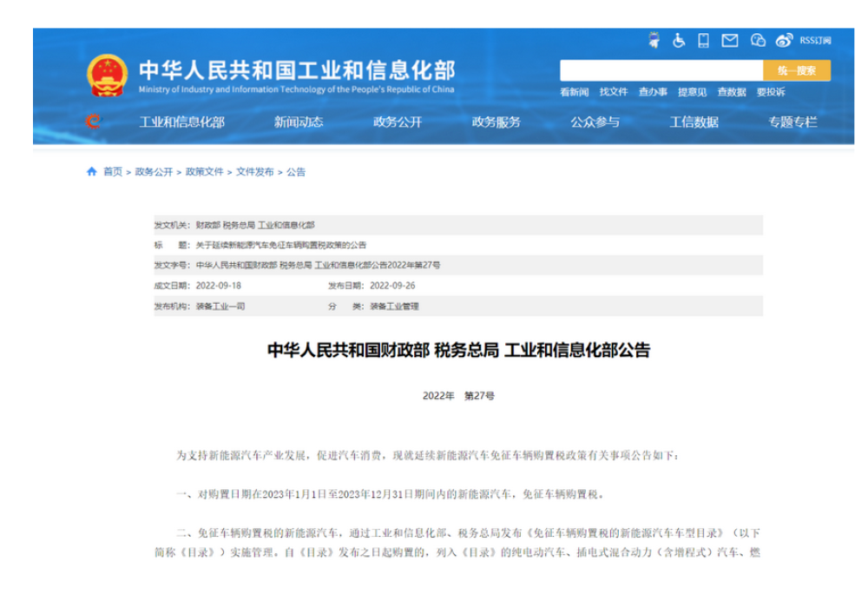Select the 查数据 quick link
868x595 pixels.
coord(731,92)
